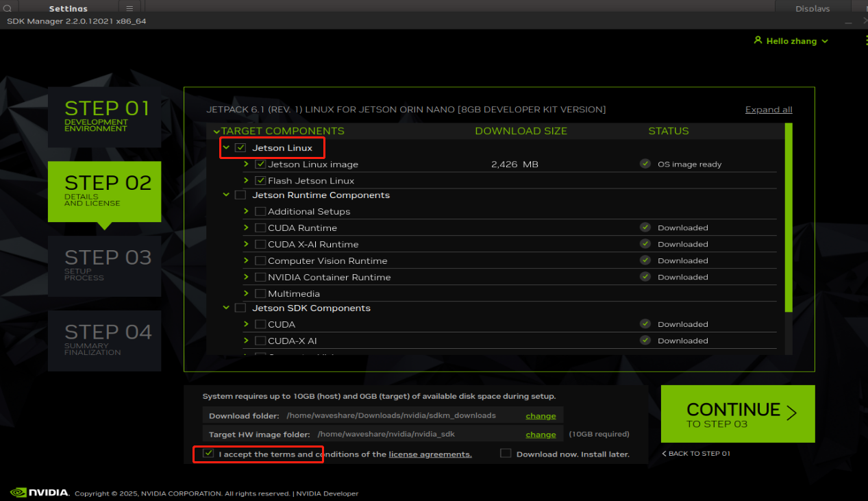Expand the Flash Jetson Linux row
This screenshot has height=501, width=868.
click(246, 180)
